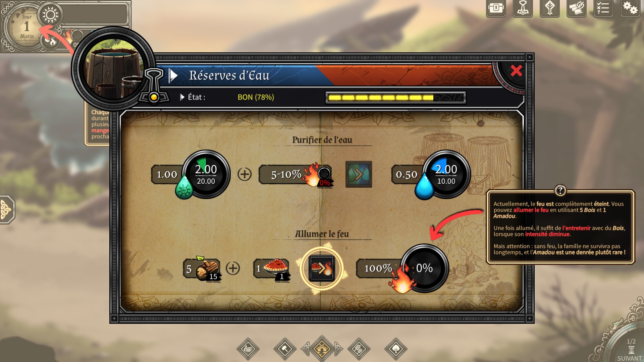Open the quest checklist icon
This screenshot has width=644, height=362.
coord(603,8)
